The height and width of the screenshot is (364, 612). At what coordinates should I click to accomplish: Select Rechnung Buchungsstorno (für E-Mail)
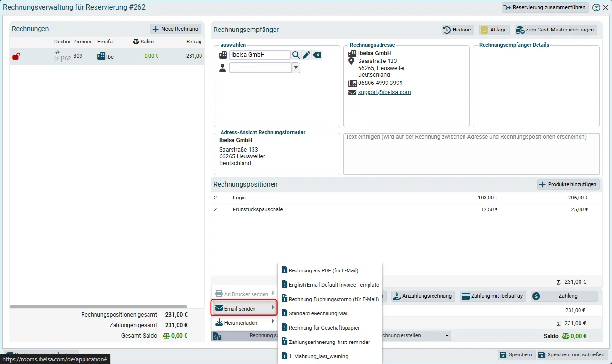[330, 299]
